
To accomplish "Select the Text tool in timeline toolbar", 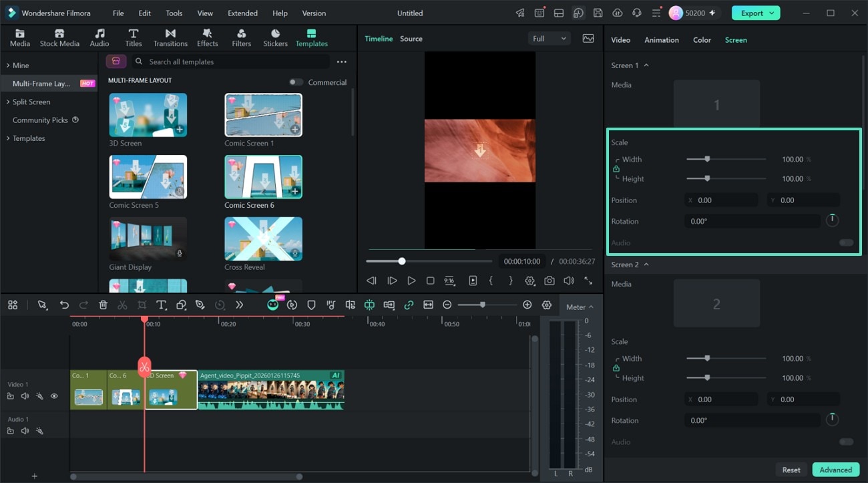I will coord(161,305).
